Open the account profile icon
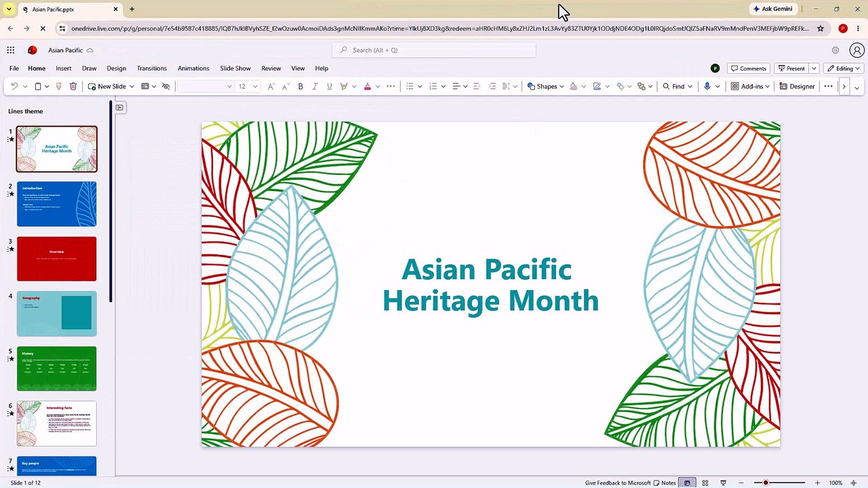 click(x=857, y=50)
